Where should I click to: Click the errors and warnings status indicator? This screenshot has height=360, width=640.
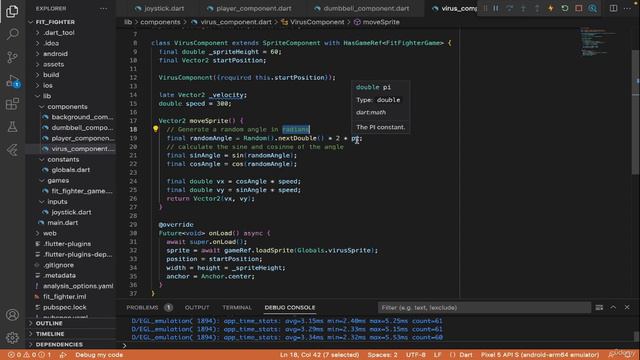coord(29,355)
